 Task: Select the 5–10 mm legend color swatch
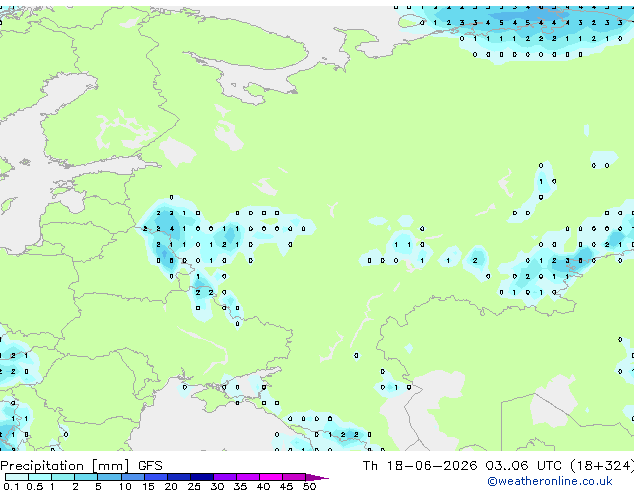110,477
